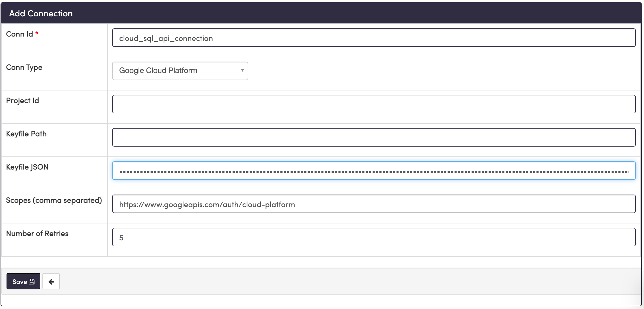
Task: Select the cloud_sql_api_connection text
Action: coord(166,38)
